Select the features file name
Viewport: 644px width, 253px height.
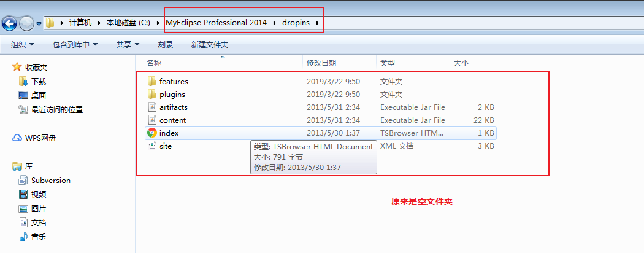point(174,82)
